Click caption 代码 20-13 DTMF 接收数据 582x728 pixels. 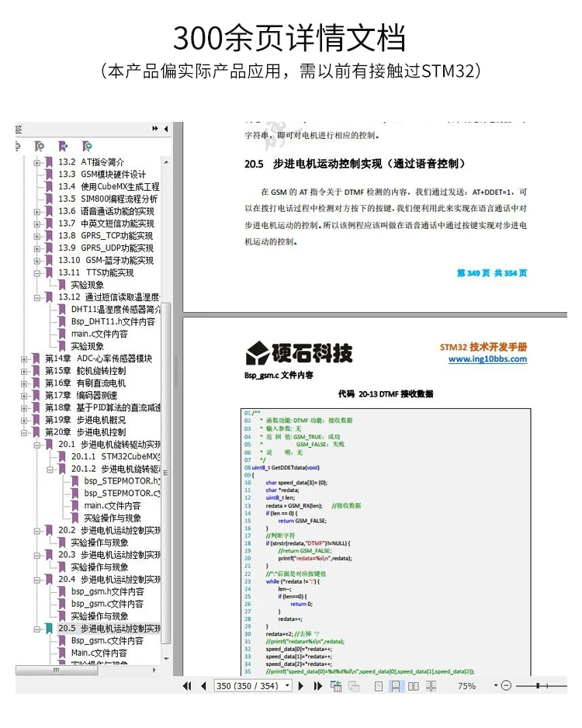(x=386, y=393)
